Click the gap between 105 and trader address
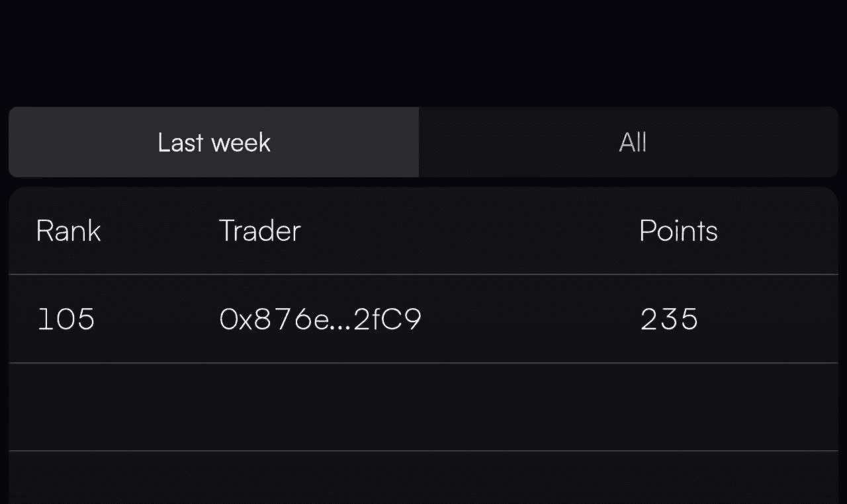The width and height of the screenshot is (847, 504). point(157,319)
